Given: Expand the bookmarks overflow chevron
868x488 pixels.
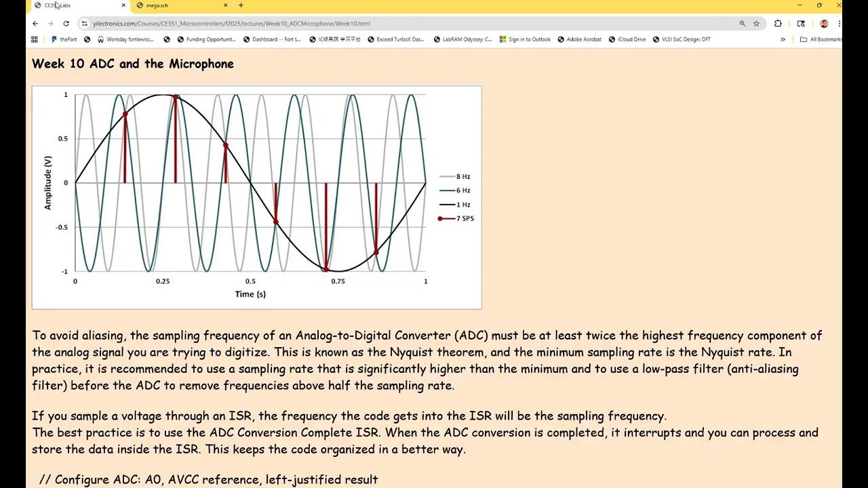Looking at the screenshot, I should point(783,39).
